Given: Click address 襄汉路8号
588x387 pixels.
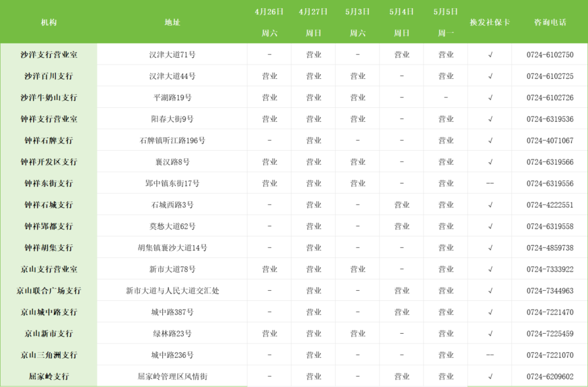Looking at the screenshot, I should pos(172,162).
